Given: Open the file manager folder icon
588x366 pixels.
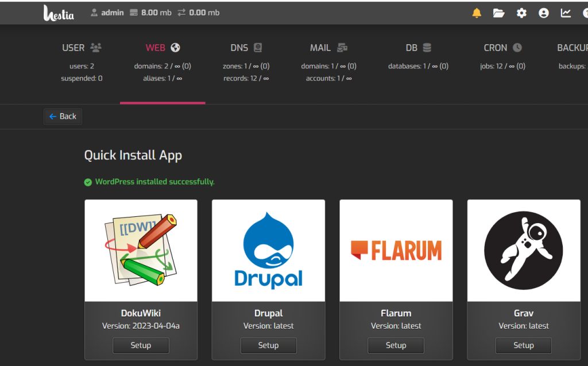Looking at the screenshot, I should click(498, 13).
